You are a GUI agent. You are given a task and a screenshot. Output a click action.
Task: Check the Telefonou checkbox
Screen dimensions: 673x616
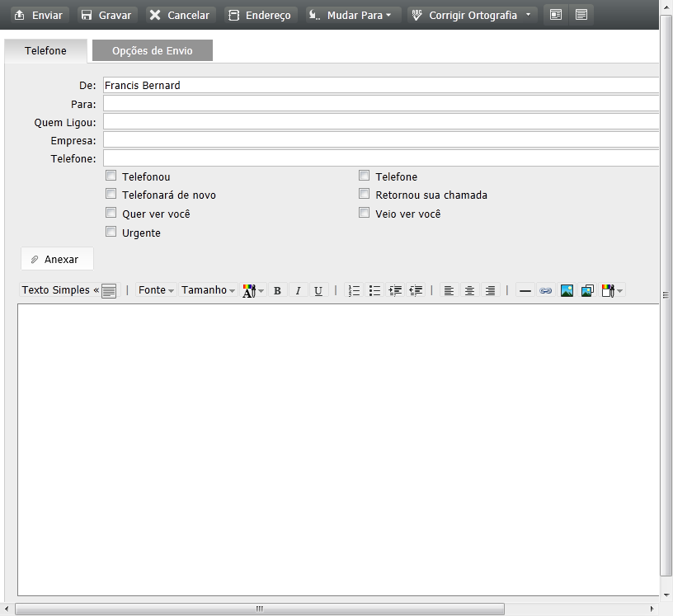tap(111, 176)
